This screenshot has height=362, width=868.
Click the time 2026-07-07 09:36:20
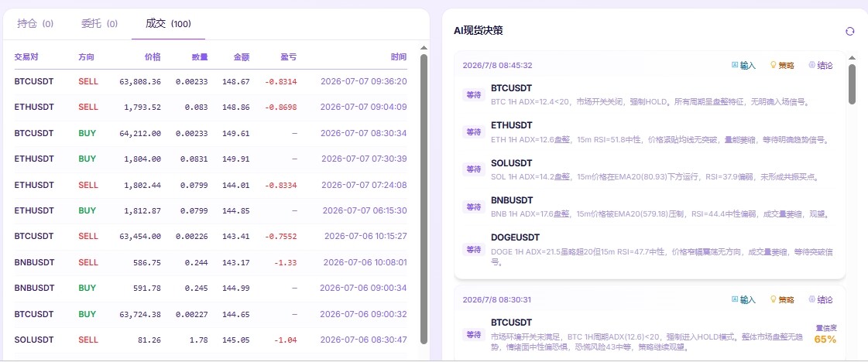(364, 81)
